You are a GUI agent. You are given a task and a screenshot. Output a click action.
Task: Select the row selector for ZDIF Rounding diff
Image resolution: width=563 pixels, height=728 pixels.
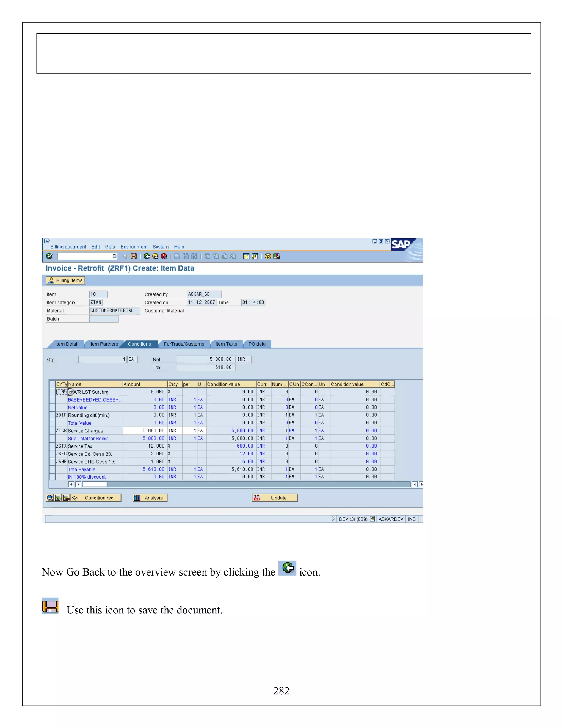coord(52,415)
